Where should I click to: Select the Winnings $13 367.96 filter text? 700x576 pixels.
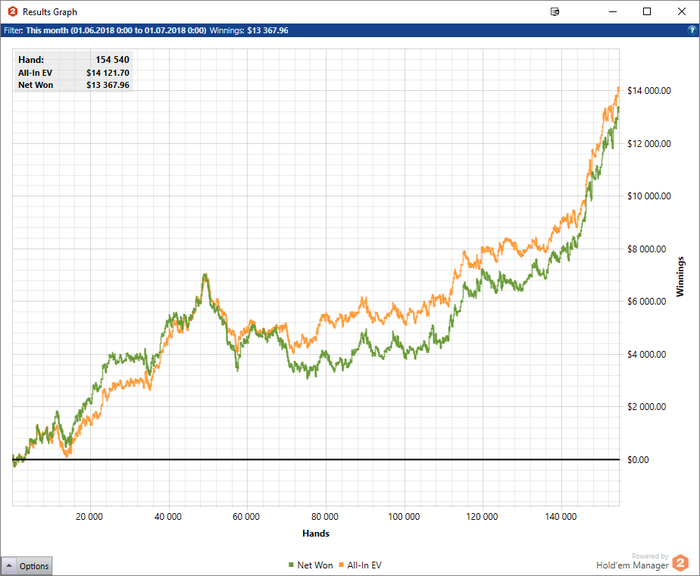click(249, 30)
